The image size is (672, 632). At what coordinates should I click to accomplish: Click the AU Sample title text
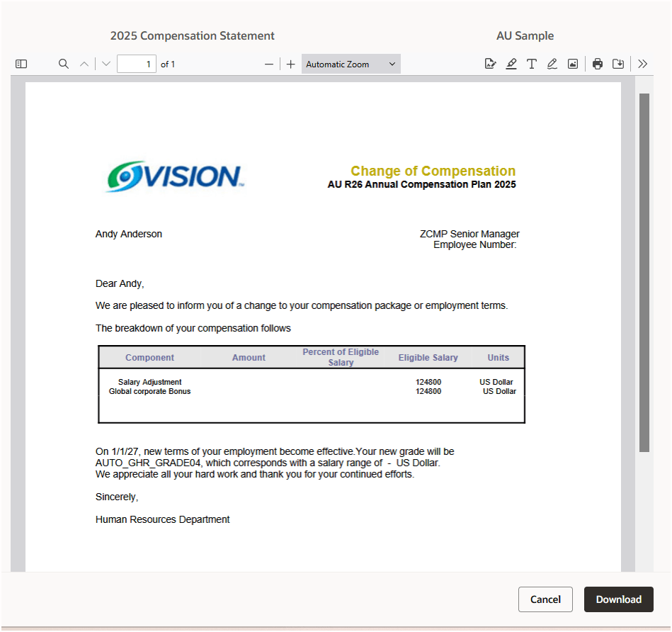pyautogui.click(x=525, y=36)
